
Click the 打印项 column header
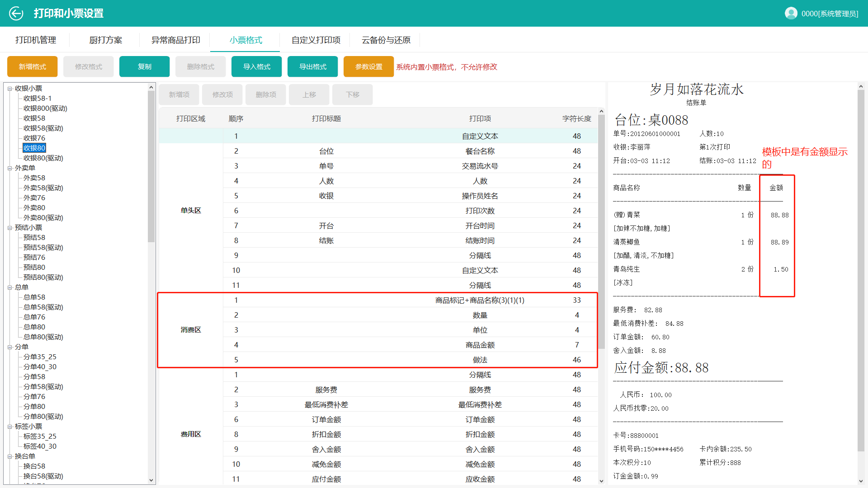(x=480, y=118)
